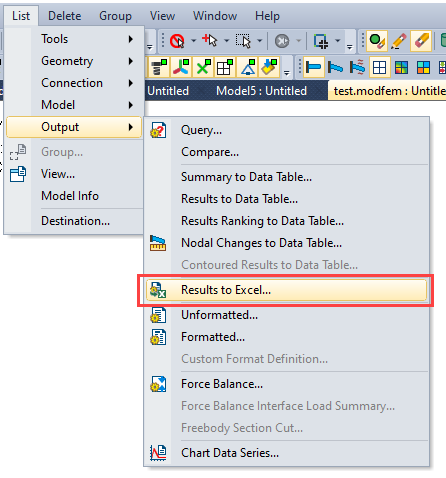The width and height of the screenshot is (446, 478).
Task: Click the ruler icon beside Nodal Changes
Action: (x=158, y=243)
